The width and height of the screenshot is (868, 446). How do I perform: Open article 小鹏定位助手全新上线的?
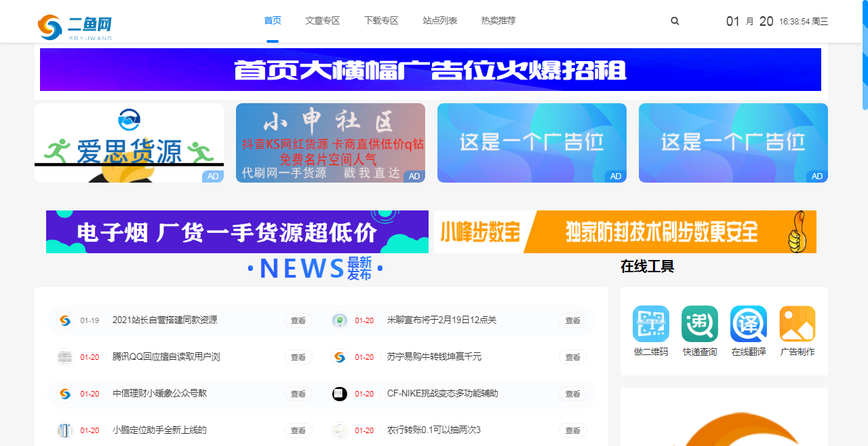tap(159, 430)
